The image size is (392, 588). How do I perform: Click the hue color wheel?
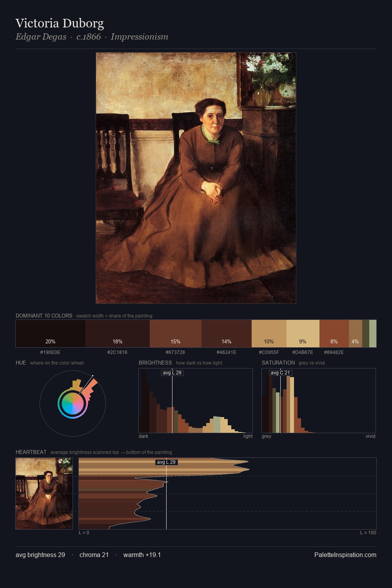coord(73,403)
